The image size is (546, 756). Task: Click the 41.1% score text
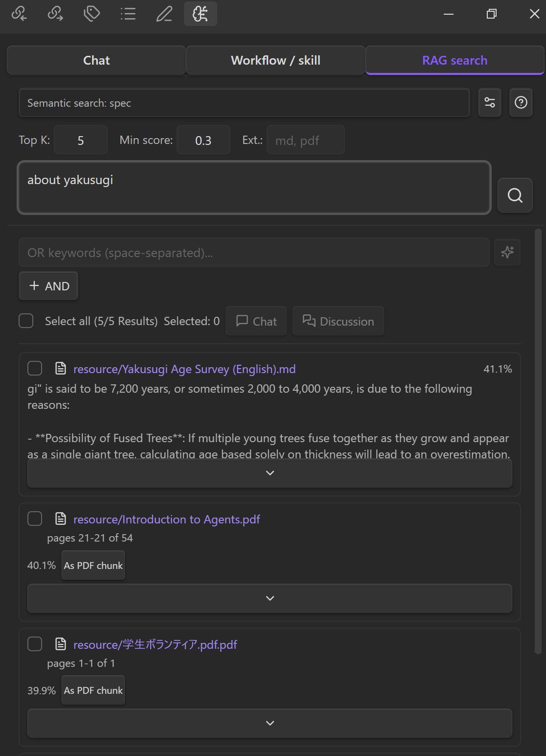[498, 369]
